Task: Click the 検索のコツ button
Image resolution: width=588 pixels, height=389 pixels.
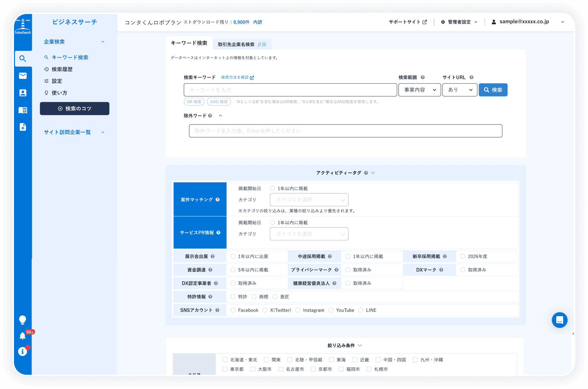Action: click(x=74, y=109)
